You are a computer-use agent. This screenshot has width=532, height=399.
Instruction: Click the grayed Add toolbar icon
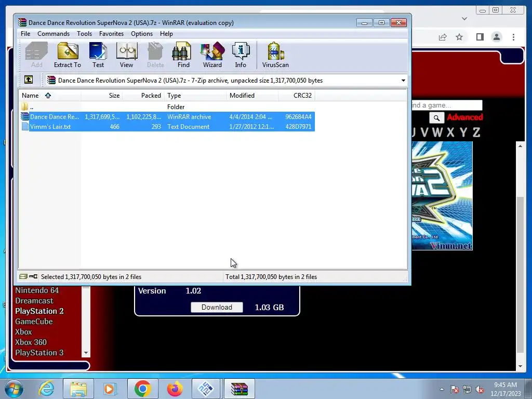[36, 55]
